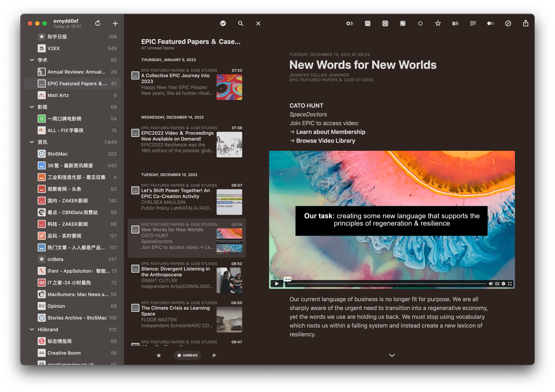This screenshot has height=392, width=555.
Task: Select the 知乎日报 feed
Action: [x=72, y=37]
